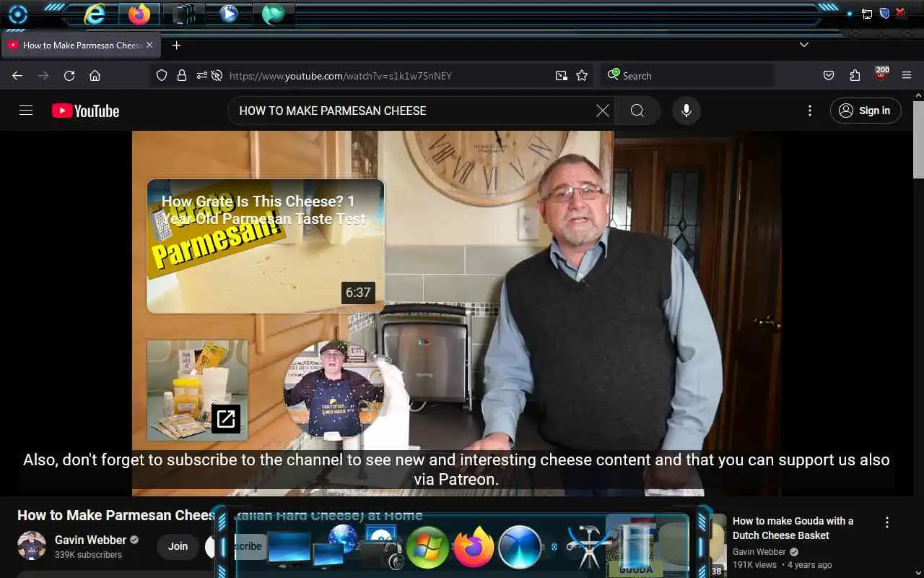Open YouTube settings three-dot menu
Image resolution: width=924 pixels, height=578 pixels.
point(810,111)
